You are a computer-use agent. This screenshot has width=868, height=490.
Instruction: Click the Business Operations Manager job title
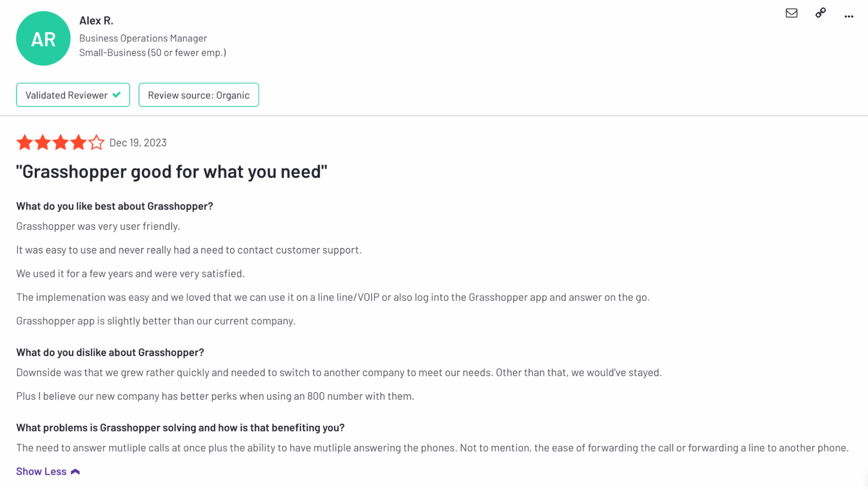143,38
